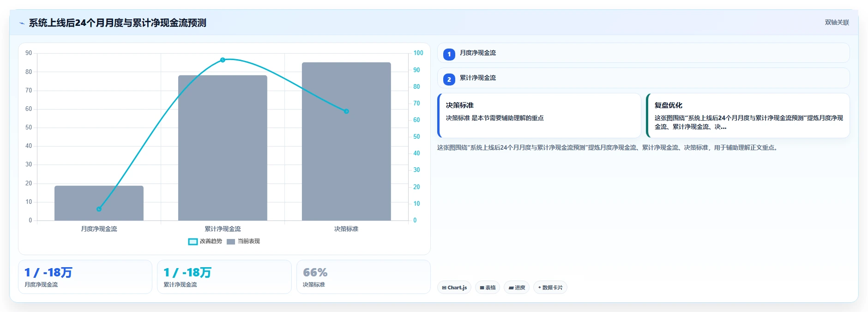
Task: Click the 累计净现金流 stat card with 1 / -18万
Action: click(224, 277)
